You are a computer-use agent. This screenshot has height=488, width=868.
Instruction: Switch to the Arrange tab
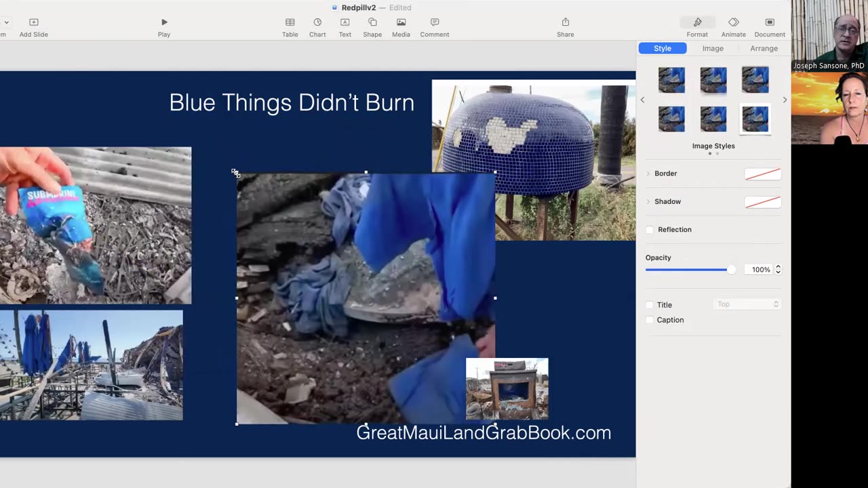pyautogui.click(x=764, y=48)
